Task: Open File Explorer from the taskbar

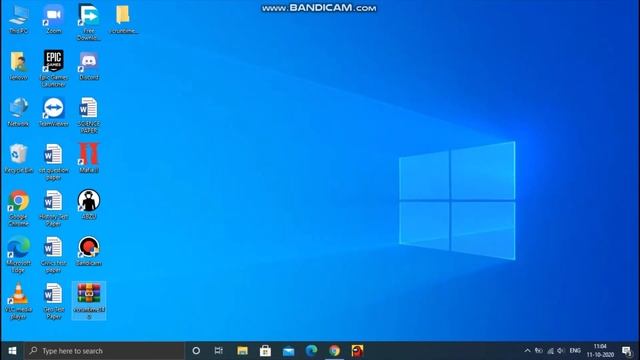Action: click(x=242, y=351)
